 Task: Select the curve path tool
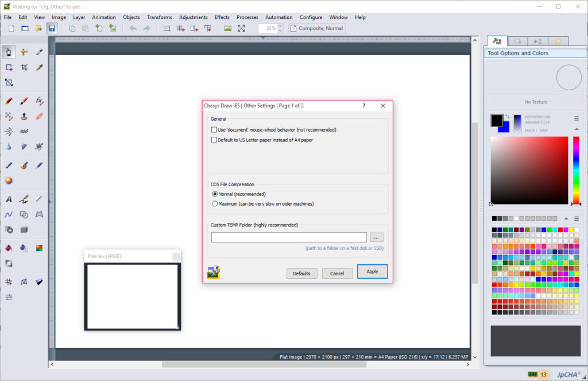tap(9, 214)
